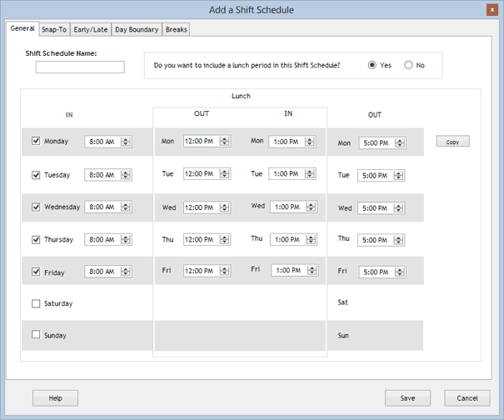The height and width of the screenshot is (420, 504).
Task: Click Friday 12:00 PM lunch out field
Action: 207,271
